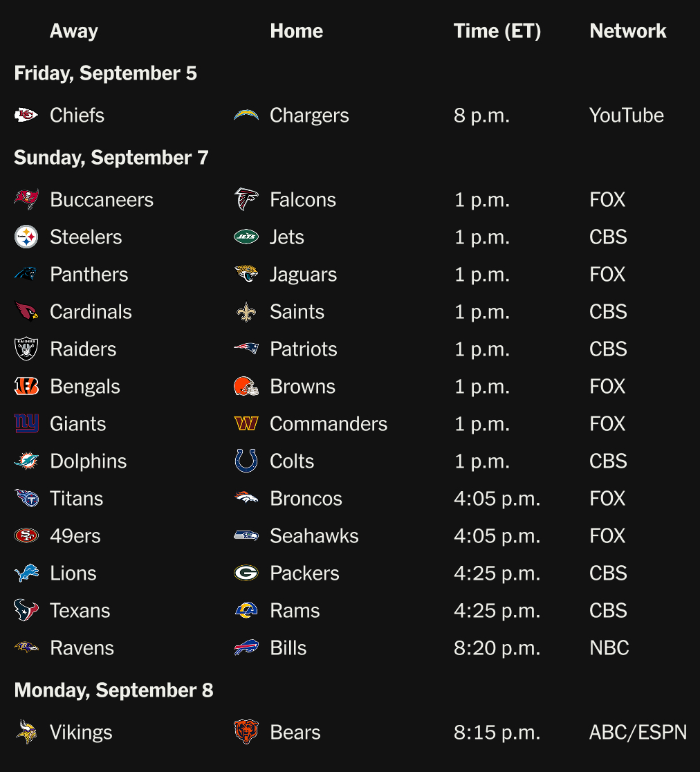700x772 pixels.
Task: Click the Vikings team logo
Action: coord(26,733)
